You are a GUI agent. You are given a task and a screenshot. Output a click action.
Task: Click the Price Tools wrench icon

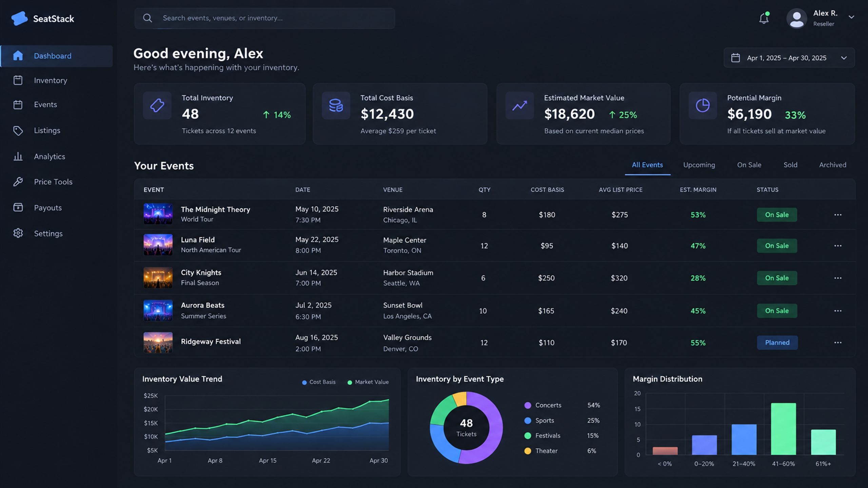(18, 182)
